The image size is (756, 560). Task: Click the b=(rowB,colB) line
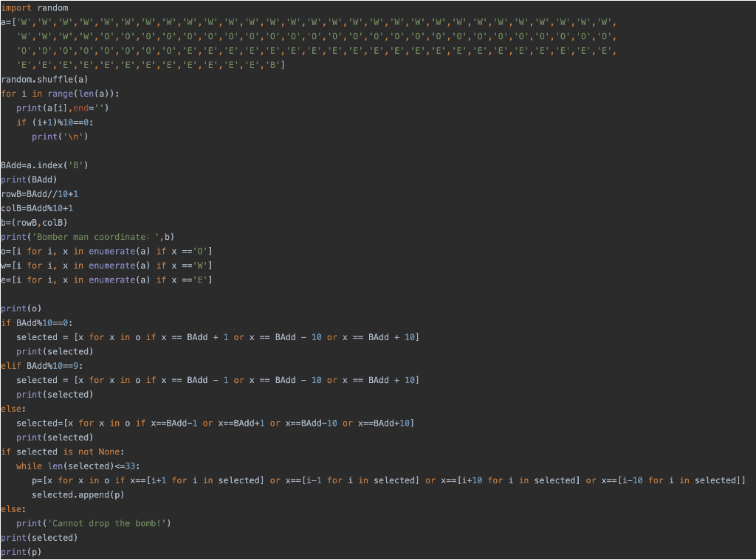click(34, 222)
